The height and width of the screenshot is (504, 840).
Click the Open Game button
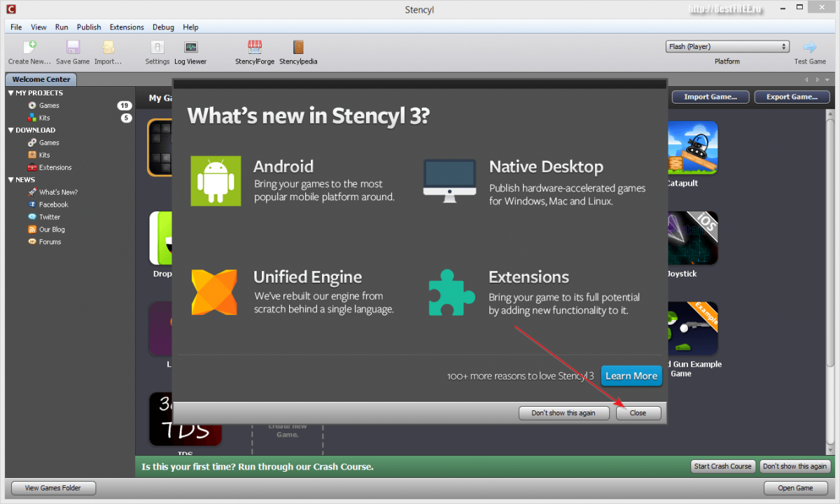pos(796,489)
